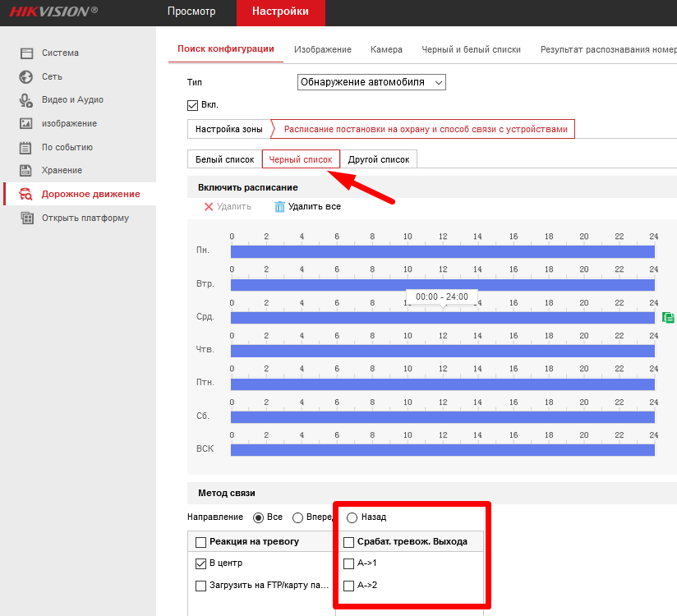
Task: Click the 00:00 - 24:00 time tooltip
Action: coord(442,297)
